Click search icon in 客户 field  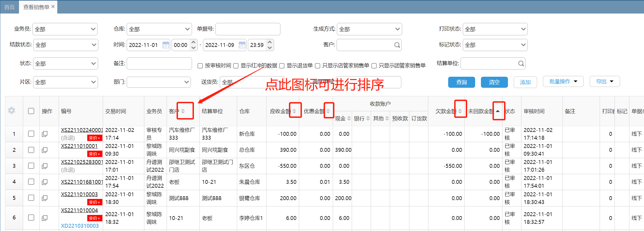[x=397, y=45]
